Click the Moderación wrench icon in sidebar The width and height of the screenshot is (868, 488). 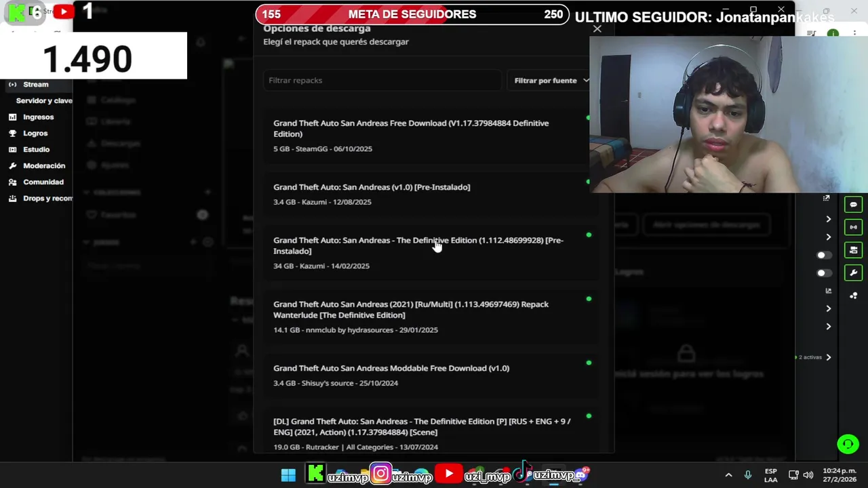12,166
